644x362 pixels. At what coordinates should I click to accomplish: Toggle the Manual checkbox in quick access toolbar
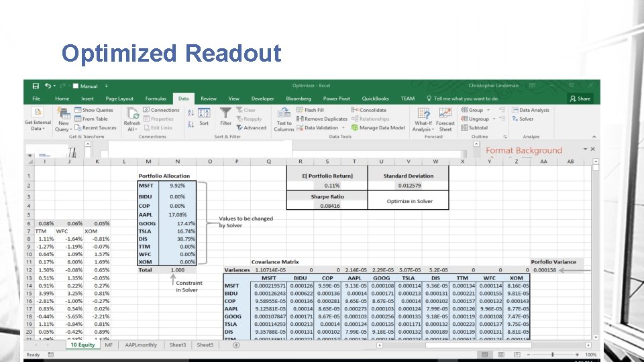76,86
